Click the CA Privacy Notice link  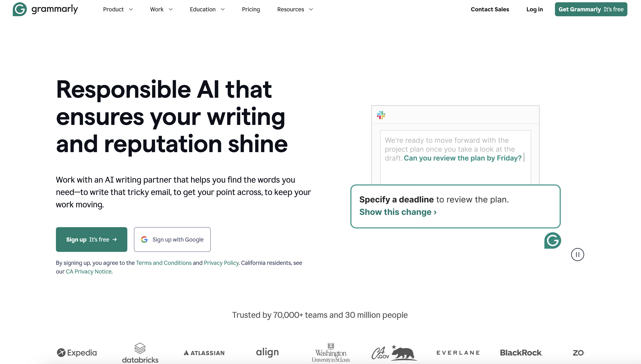(89, 271)
